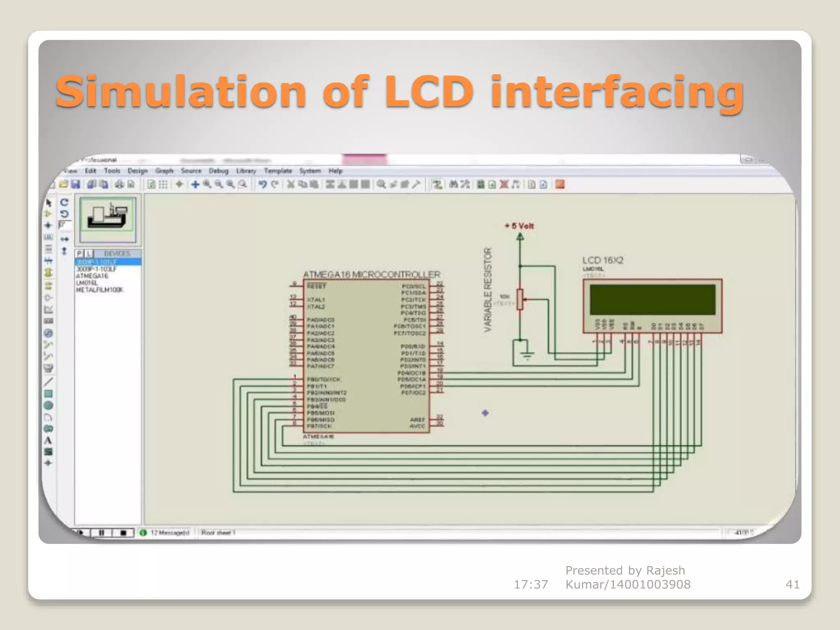Open the System menu
Screen dimensions: 840x630
[310, 171]
